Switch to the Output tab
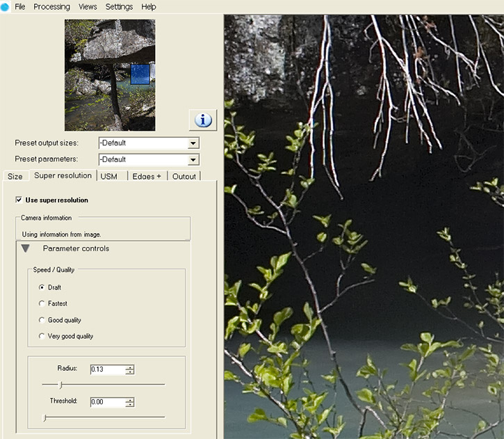 pyautogui.click(x=184, y=176)
